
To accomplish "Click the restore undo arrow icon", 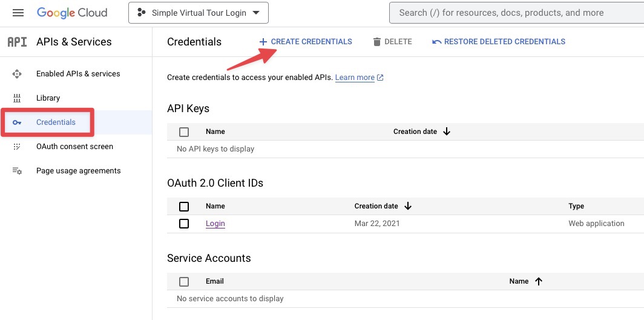I will [x=436, y=42].
